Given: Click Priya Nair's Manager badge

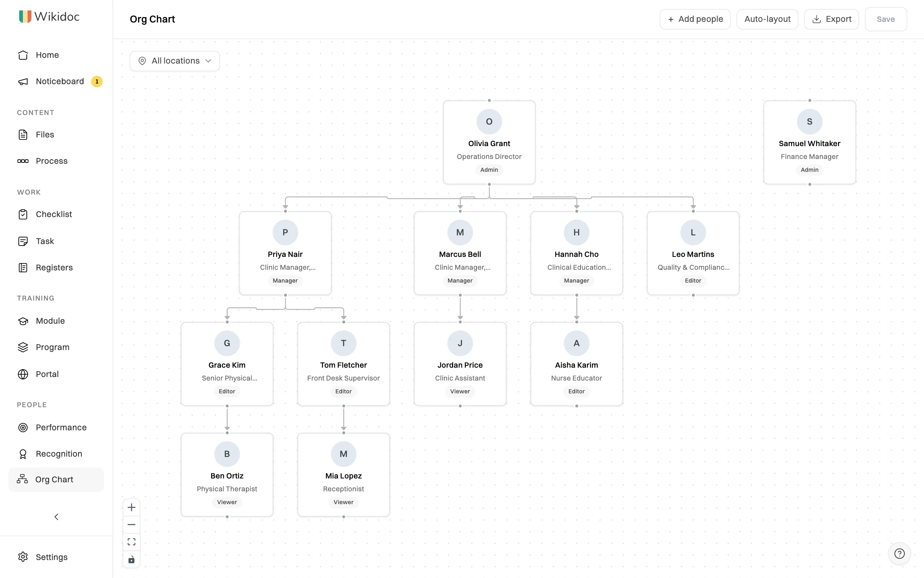Looking at the screenshot, I should click(x=285, y=281).
